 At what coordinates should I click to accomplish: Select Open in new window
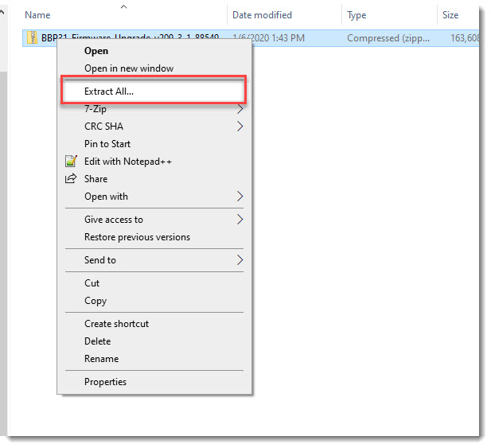(128, 68)
